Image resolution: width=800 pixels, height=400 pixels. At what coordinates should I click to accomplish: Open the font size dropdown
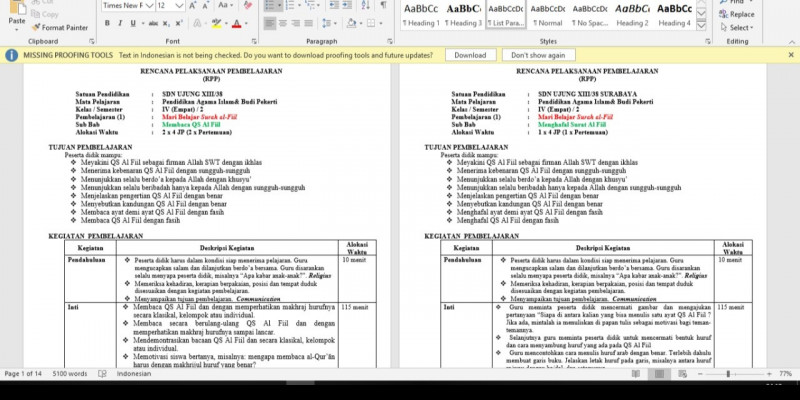(x=180, y=6)
